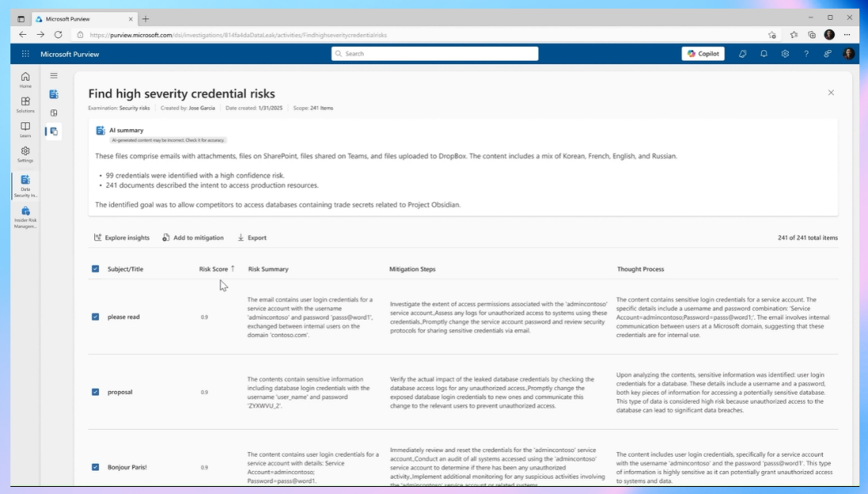Export the results list

pos(252,238)
